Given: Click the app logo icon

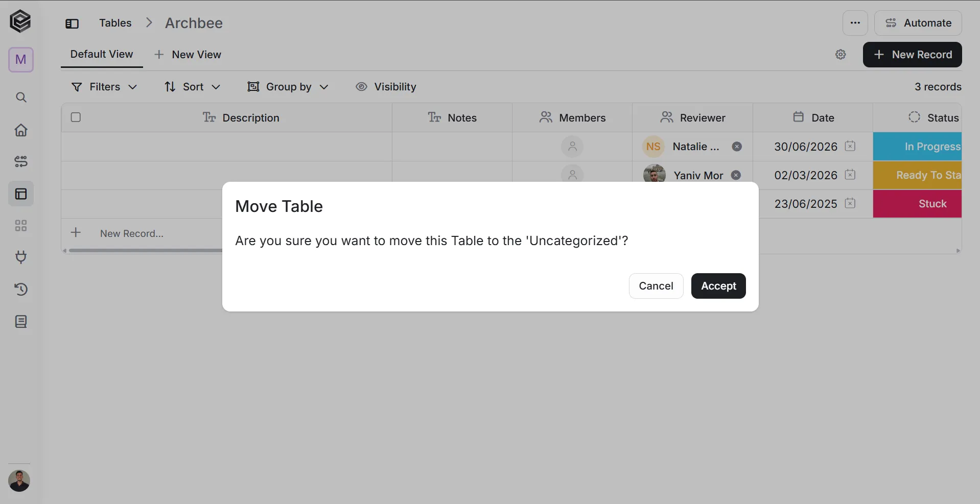Looking at the screenshot, I should tap(20, 21).
